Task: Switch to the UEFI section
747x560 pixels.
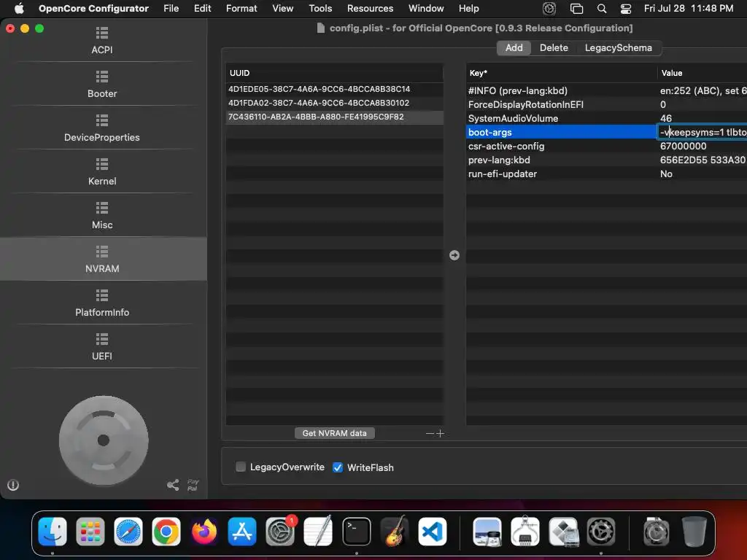Action: pos(102,348)
